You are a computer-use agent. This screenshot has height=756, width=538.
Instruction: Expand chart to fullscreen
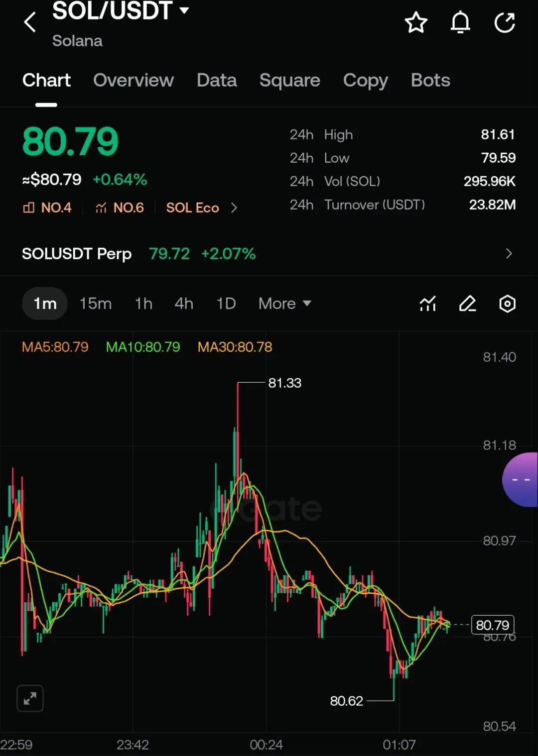pos(30,698)
